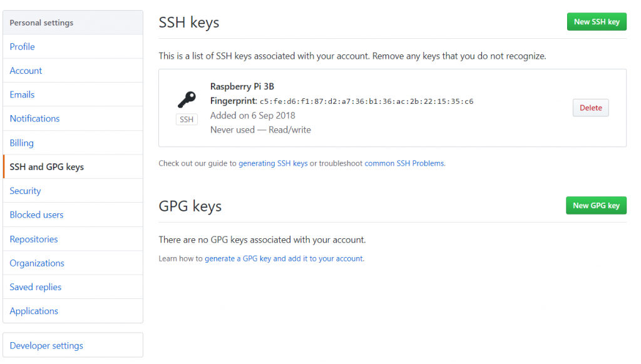
Task: Go to Account settings
Action: [26, 71]
